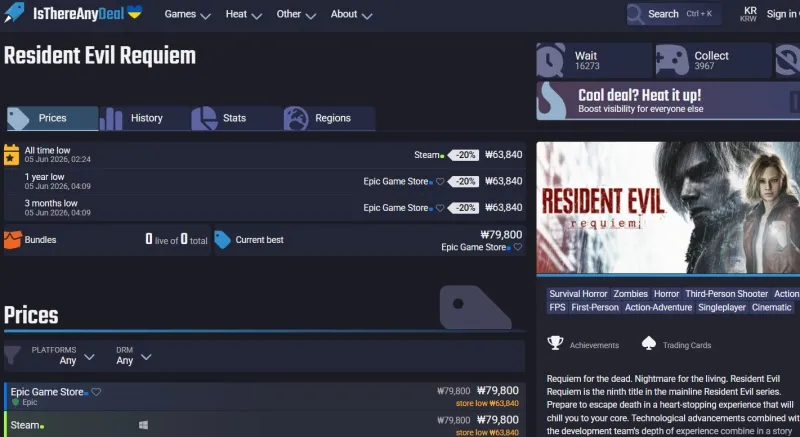
Task: Click the Zombies tag
Action: click(630, 294)
